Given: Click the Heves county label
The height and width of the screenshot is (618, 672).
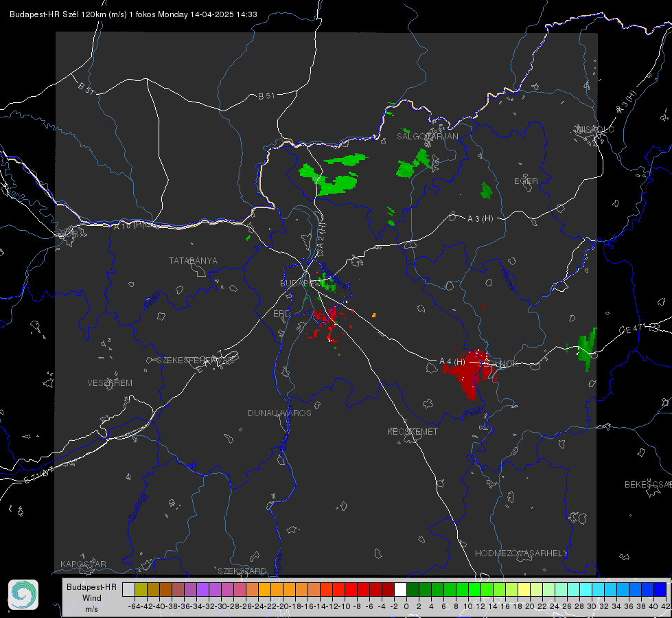Looking at the screenshot, I should pyautogui.click(x=508, y=279).
